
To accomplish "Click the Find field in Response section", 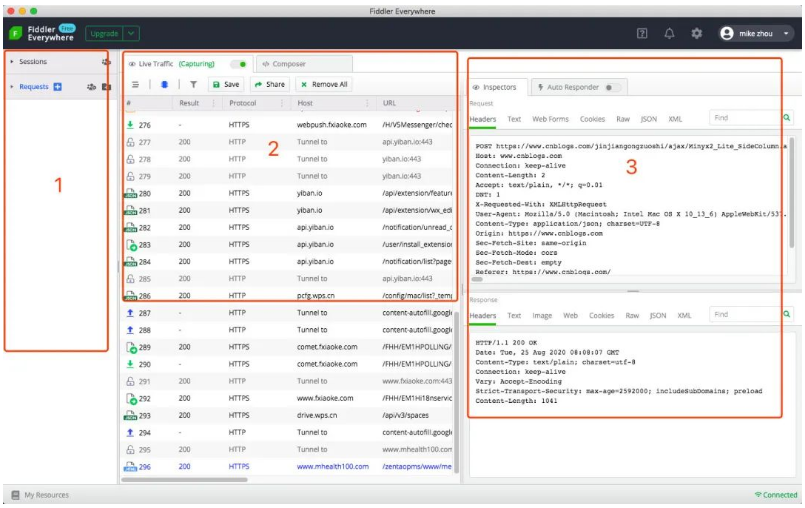I will (744, 315).
